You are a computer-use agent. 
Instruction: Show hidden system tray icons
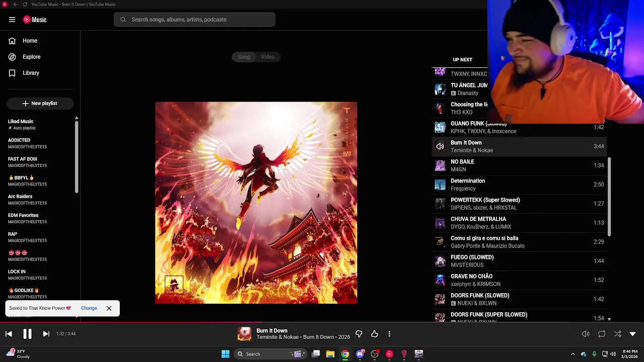573,354
